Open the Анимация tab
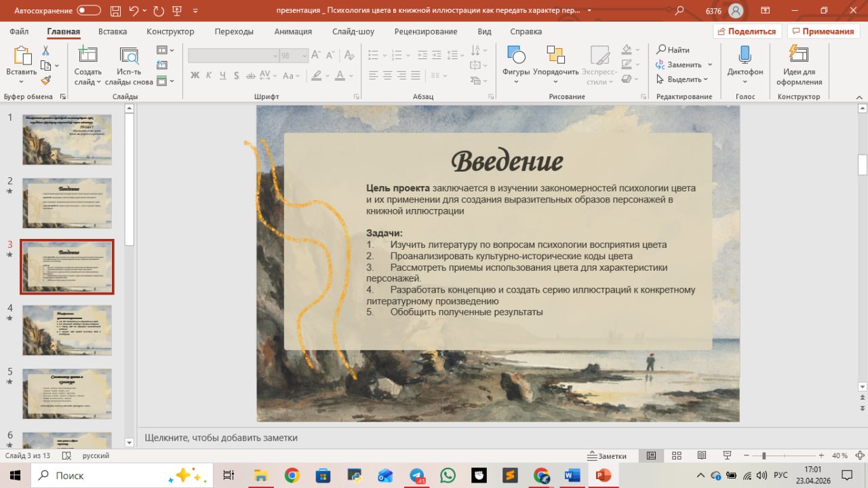868x488 pixels. click(293, 31)
